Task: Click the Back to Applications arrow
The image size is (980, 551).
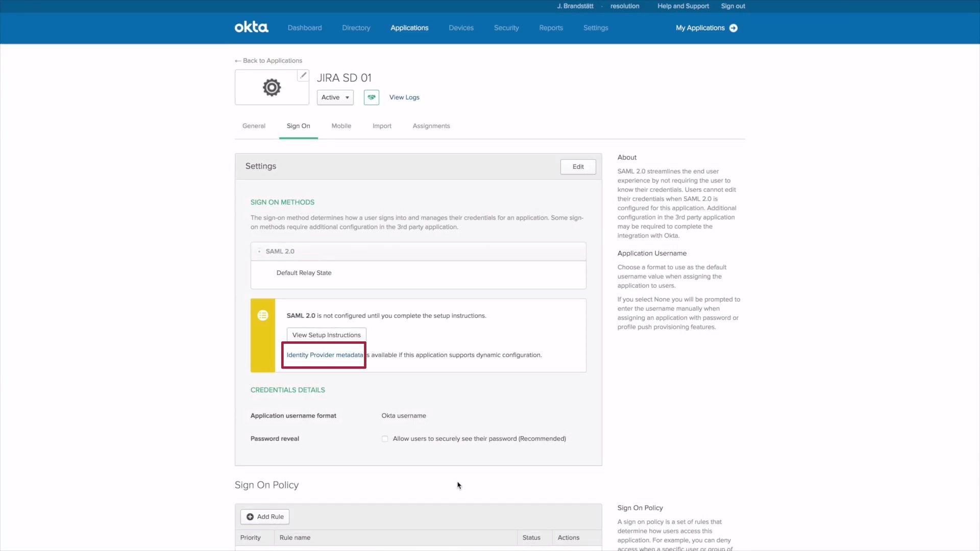Action: (x=238, y=61)
